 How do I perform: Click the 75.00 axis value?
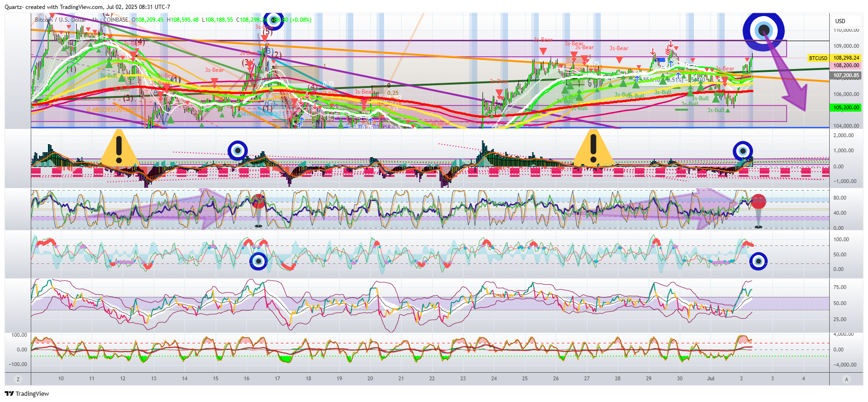[x=840, y=287]
